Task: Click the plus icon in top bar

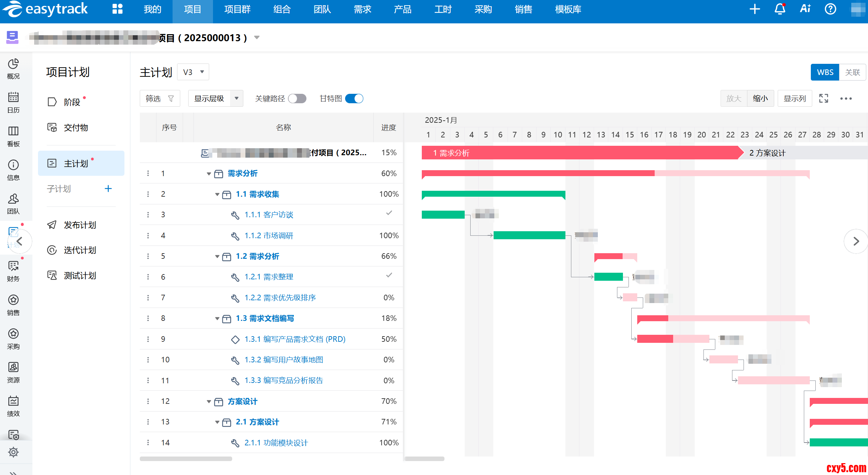Action: click(x=755, y=9)
